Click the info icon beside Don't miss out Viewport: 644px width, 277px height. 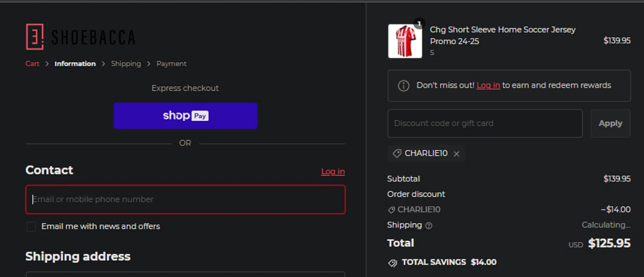coord(404,85)
